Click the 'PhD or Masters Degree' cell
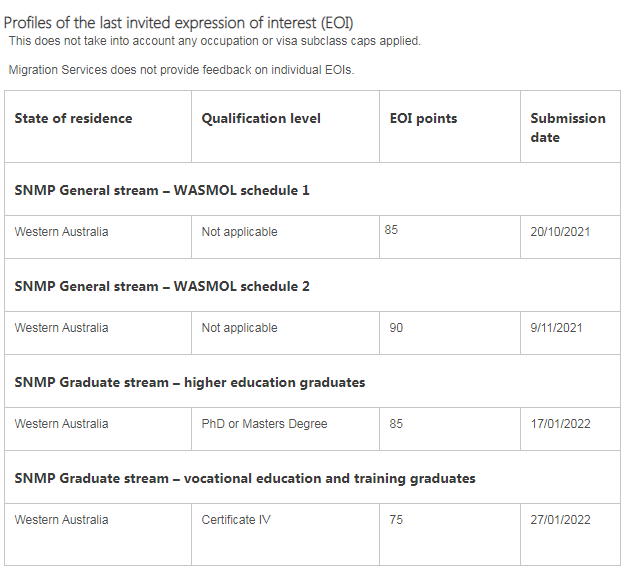 [x=264, y=424]
